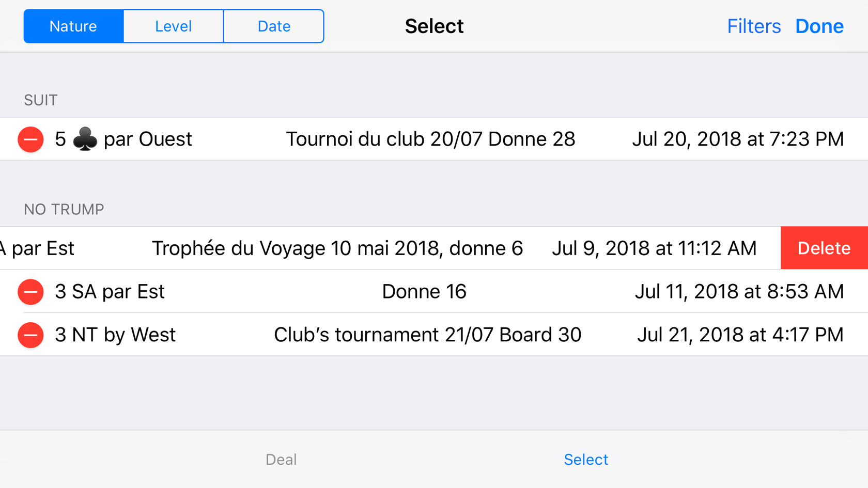Switch to the Deal tab
This screenshot has width=868, height=488.
[281, 460]
